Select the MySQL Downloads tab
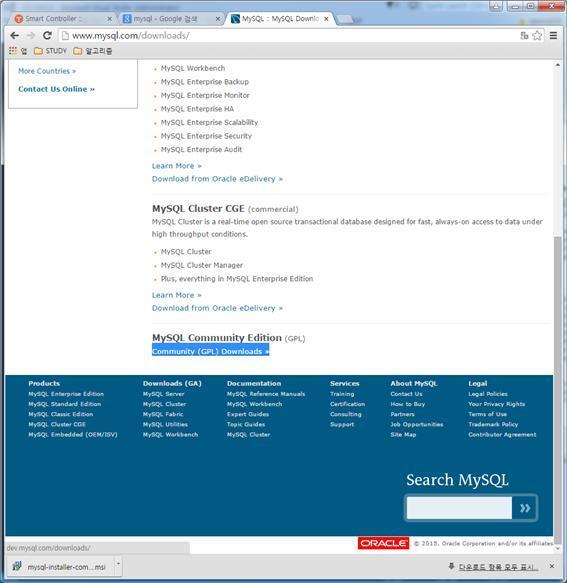 (x=279, y=19)
